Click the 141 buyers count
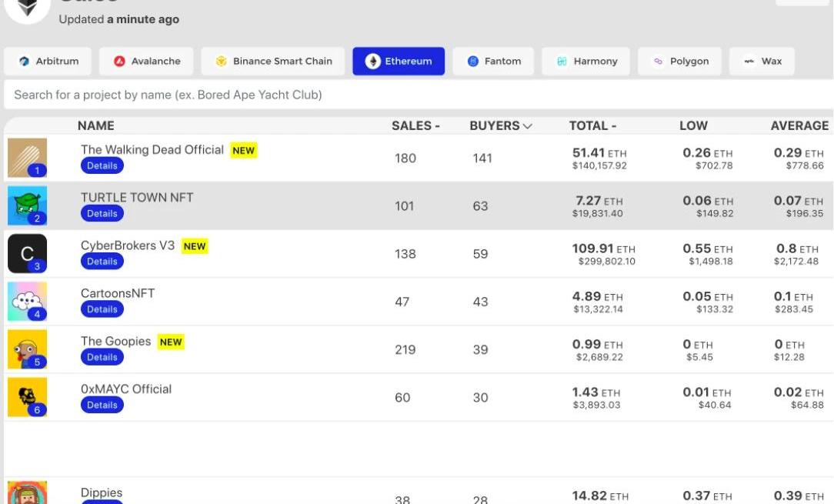834x504 pixels. coord(482,158)
